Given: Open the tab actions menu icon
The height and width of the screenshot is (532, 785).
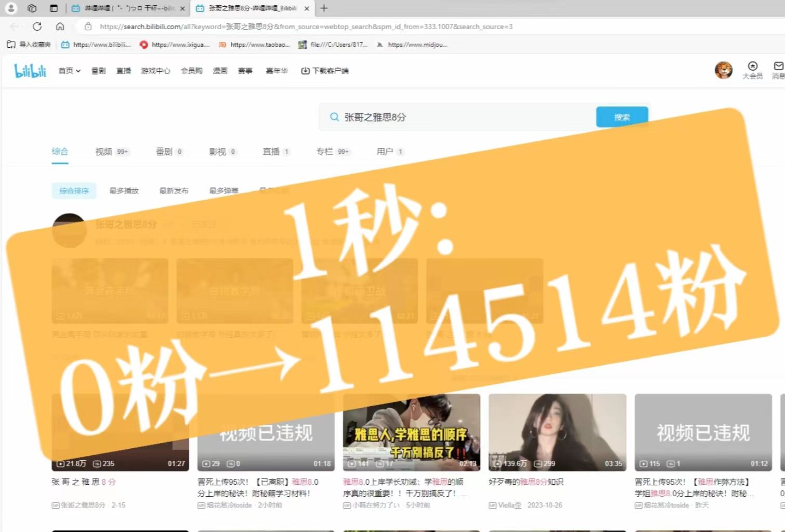Looking at the screenshot, I should pos(54,8).
